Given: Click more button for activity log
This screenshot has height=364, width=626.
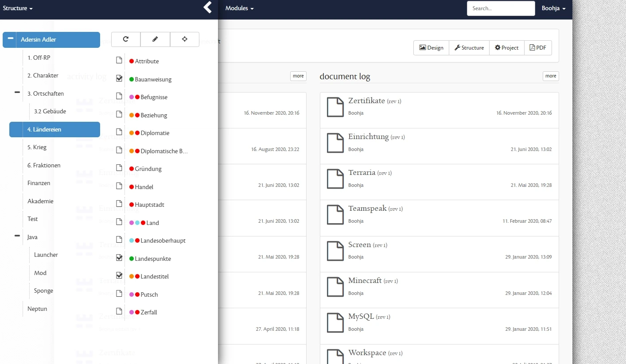Looking at the screenshot, I should (x=298, y=76).
